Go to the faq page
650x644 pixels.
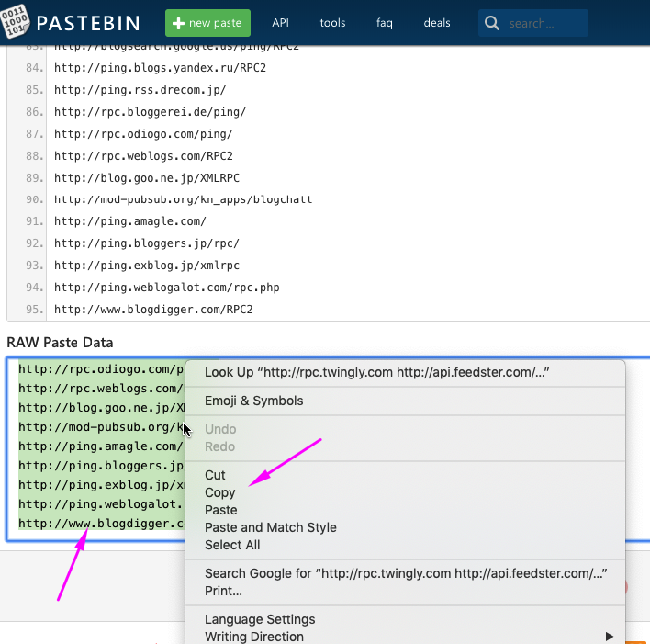[x=385, y=23]
